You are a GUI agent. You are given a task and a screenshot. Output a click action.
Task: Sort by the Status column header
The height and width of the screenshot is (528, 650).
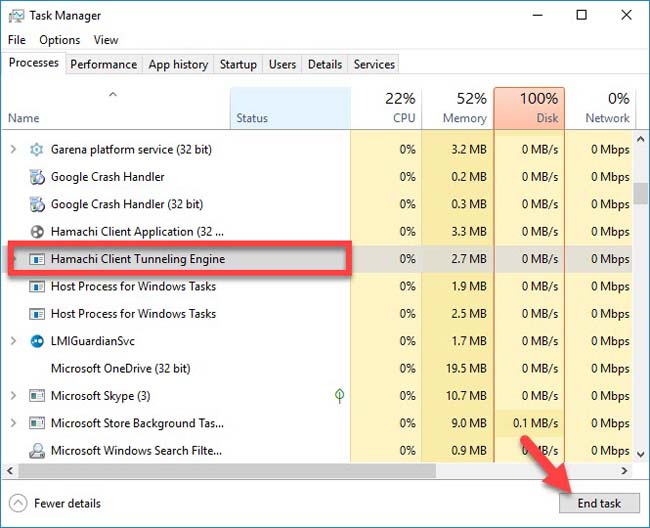tap(290, 109)
